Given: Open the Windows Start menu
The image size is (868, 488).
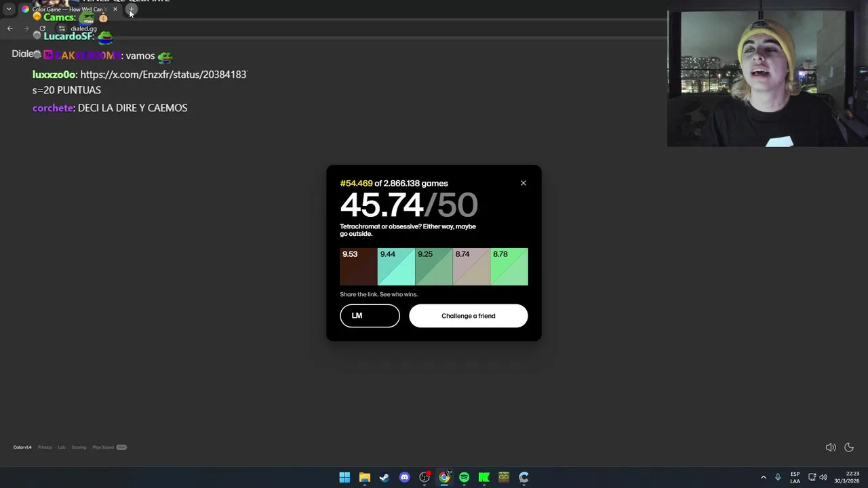Looking at the screenshot, I should pos(344,477).
